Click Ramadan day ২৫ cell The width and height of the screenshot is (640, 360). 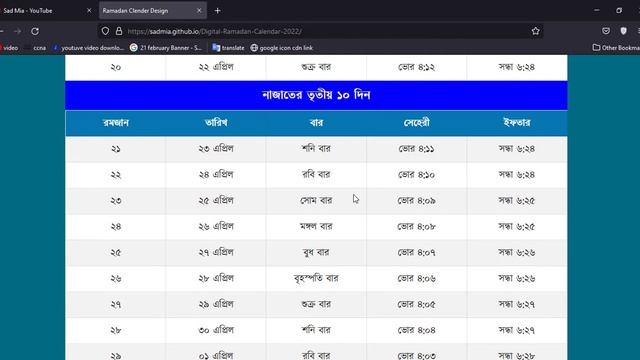coord(116,252)
